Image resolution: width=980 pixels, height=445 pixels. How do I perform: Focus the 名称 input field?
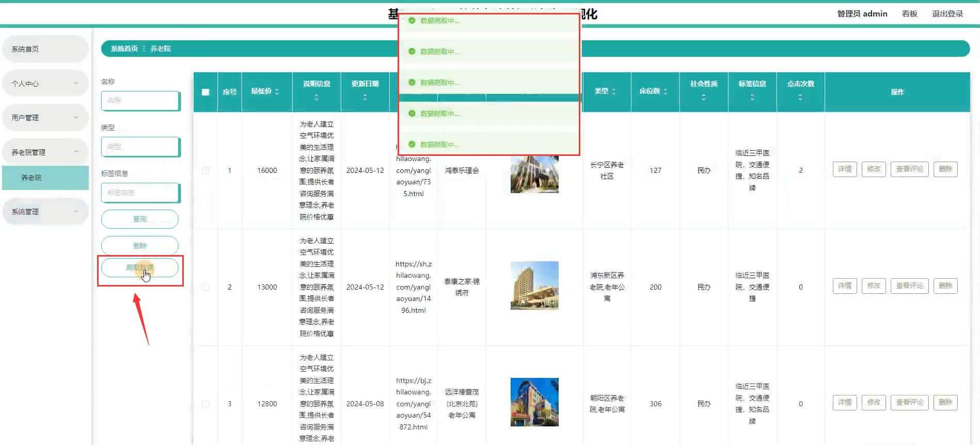(141, 101)
